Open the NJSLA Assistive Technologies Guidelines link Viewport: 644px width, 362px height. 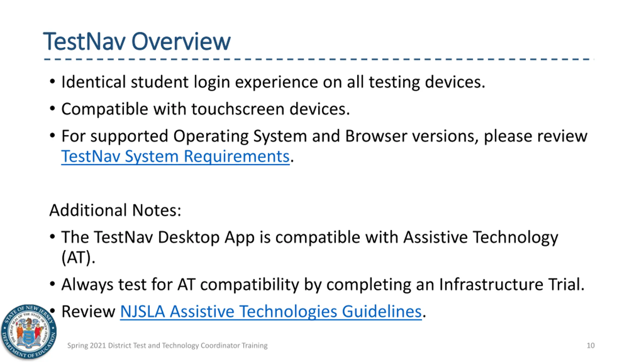point(271,311)
